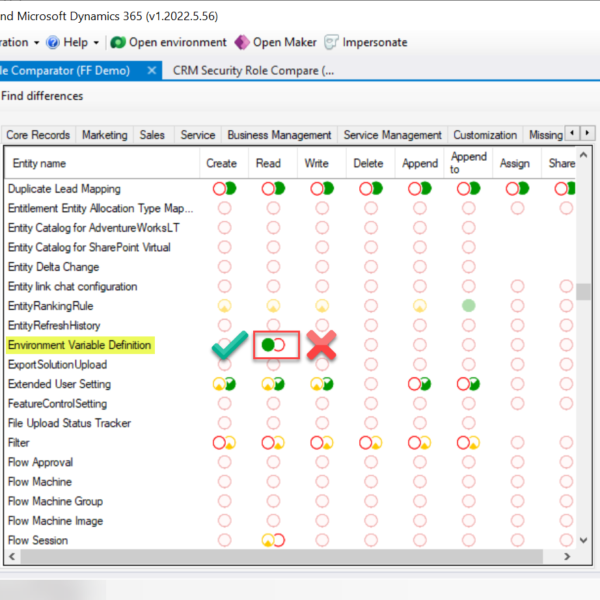Toggle Filter entity Delete privilege circle
This screenshot has height=600, width=600.
click(x=371, y=443)
